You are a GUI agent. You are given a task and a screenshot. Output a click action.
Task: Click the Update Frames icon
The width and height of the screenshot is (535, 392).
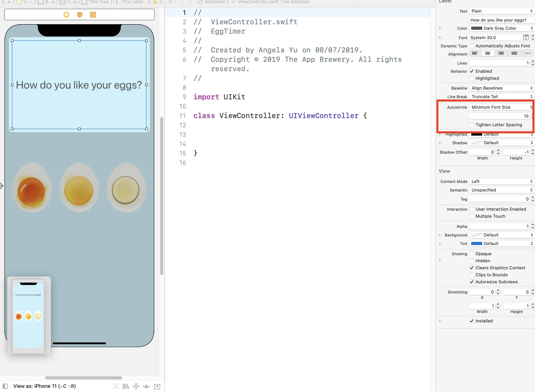coord(116,386)
